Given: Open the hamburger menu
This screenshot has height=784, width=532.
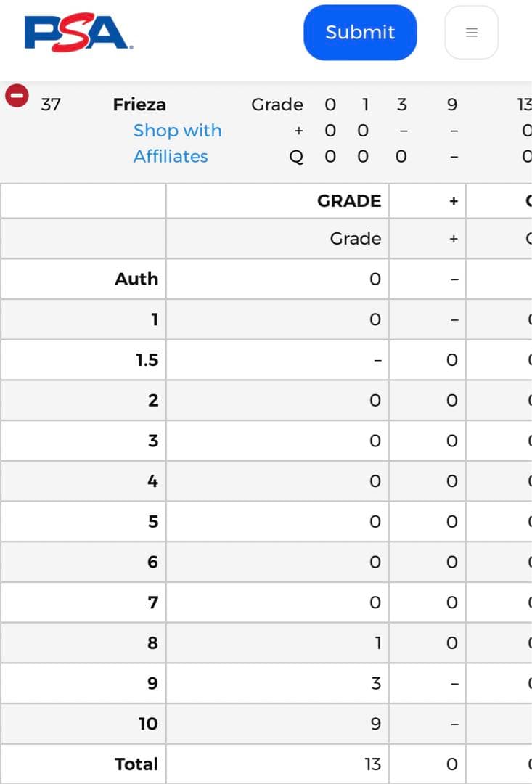Looking at the screenshot, I should (x=471, y=33).
